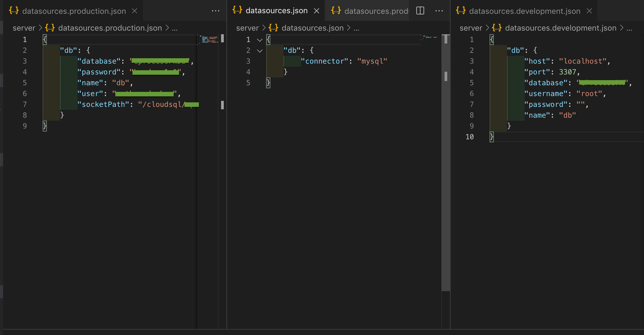Close the datasources.development.json tab
This screenshot has width=644, height=335.
pyautogui.click(x=589, y=11)
